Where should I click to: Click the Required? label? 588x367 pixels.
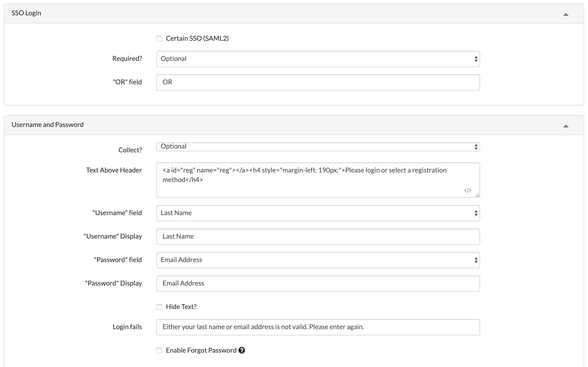pyautogui.click(x=127, y=58)
